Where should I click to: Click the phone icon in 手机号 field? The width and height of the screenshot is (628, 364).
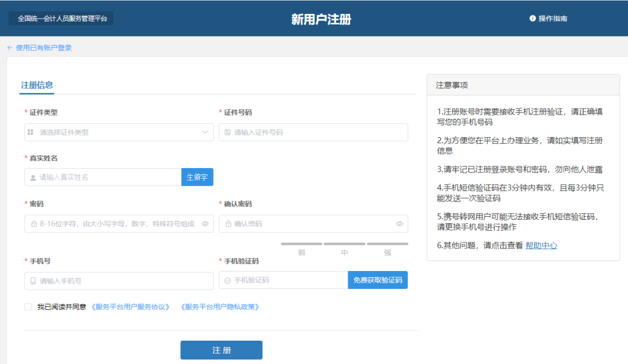coord(33,281)
